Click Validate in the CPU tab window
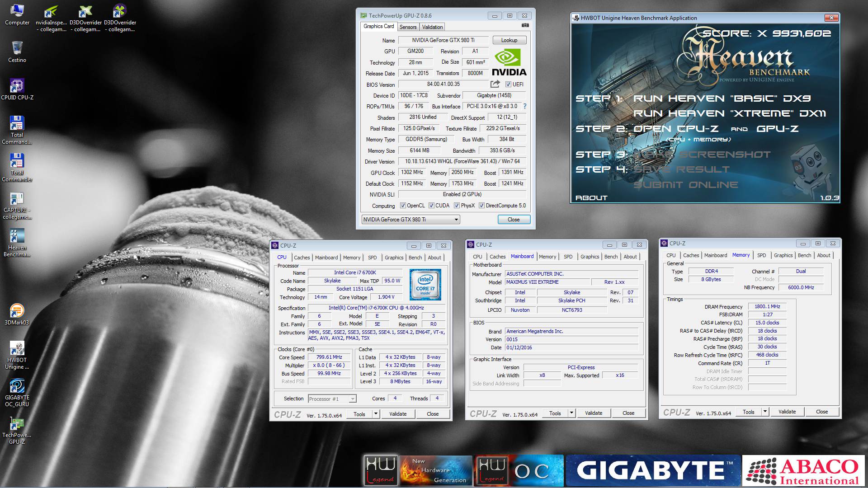Viewport: 868px width, 488px height. [x=398, y=414]
